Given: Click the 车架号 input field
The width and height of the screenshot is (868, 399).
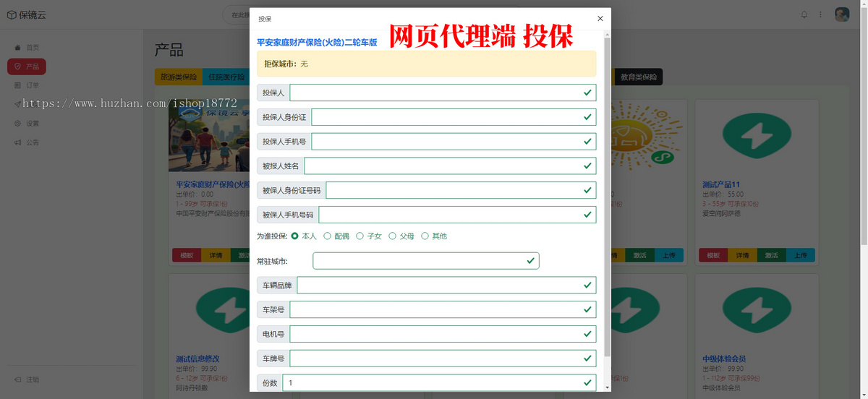Looking at the screenshot, I should point(443,310).
